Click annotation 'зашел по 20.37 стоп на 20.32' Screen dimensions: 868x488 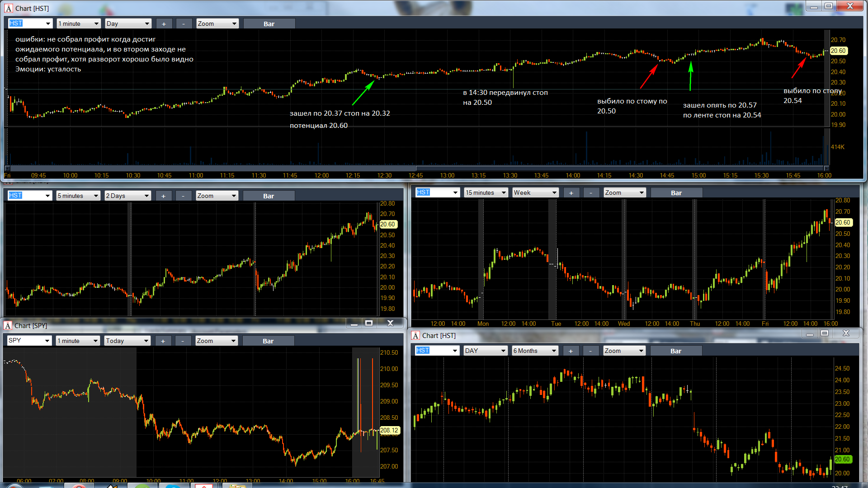(x=340, y=113)
